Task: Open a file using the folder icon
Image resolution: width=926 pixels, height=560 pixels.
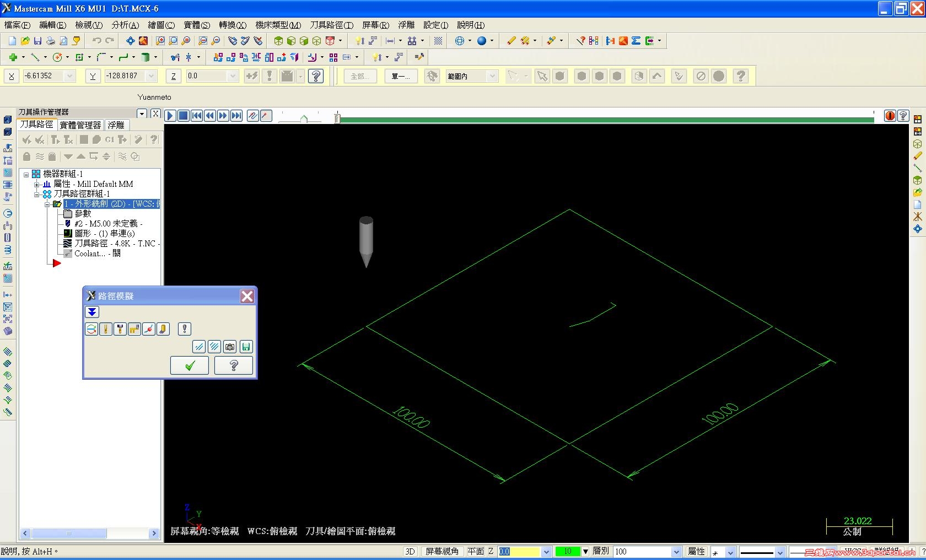Action: click(x=25, y=41)
